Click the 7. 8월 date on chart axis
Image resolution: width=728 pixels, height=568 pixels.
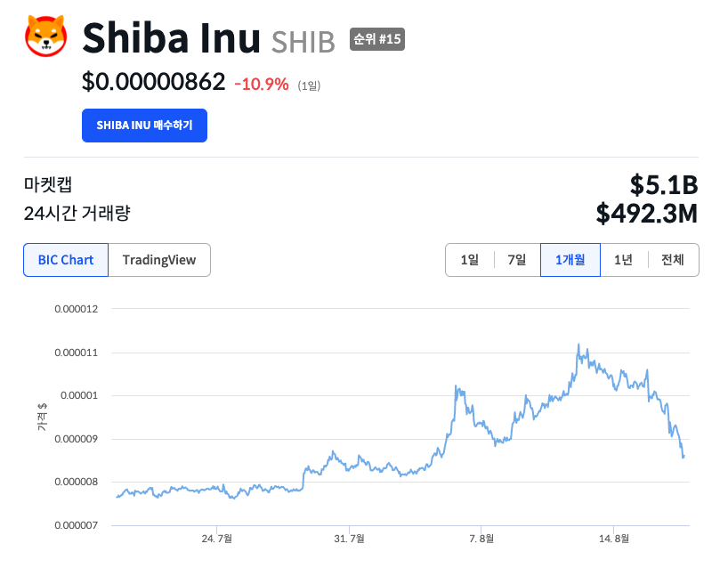[x=481, y=539]
